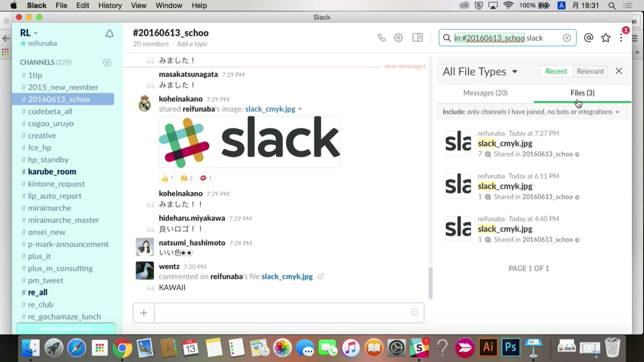
Task: Clear the search field with X icon
Action: point(567,38)
